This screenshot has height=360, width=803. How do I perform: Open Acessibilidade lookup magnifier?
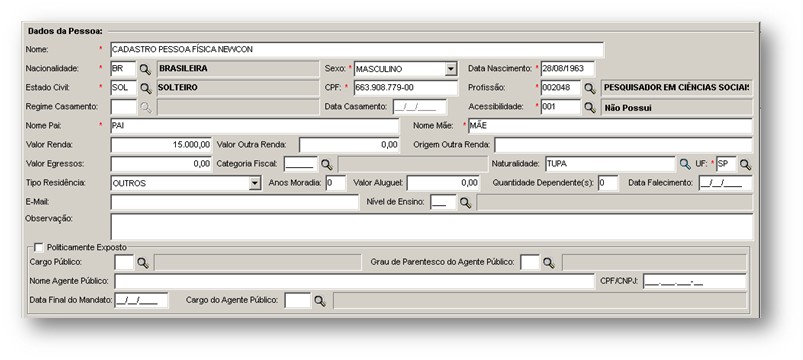pos(590,107)
